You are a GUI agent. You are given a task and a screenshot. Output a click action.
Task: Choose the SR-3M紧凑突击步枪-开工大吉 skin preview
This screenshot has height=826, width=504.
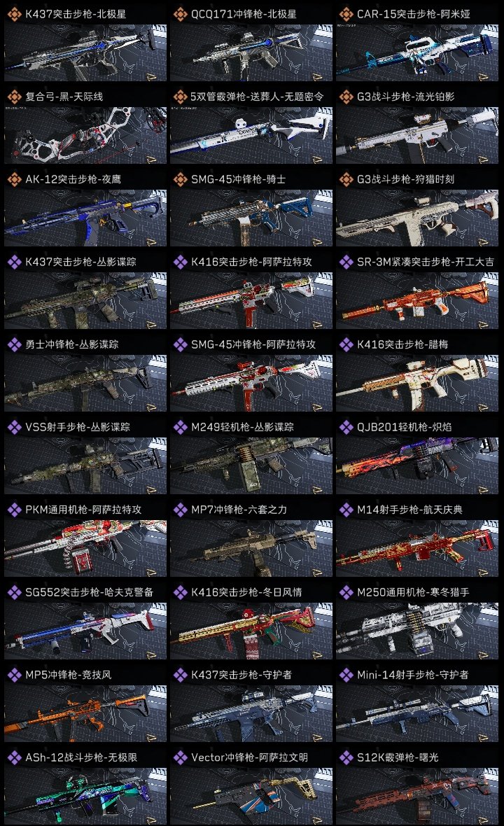tap(417, 300)
